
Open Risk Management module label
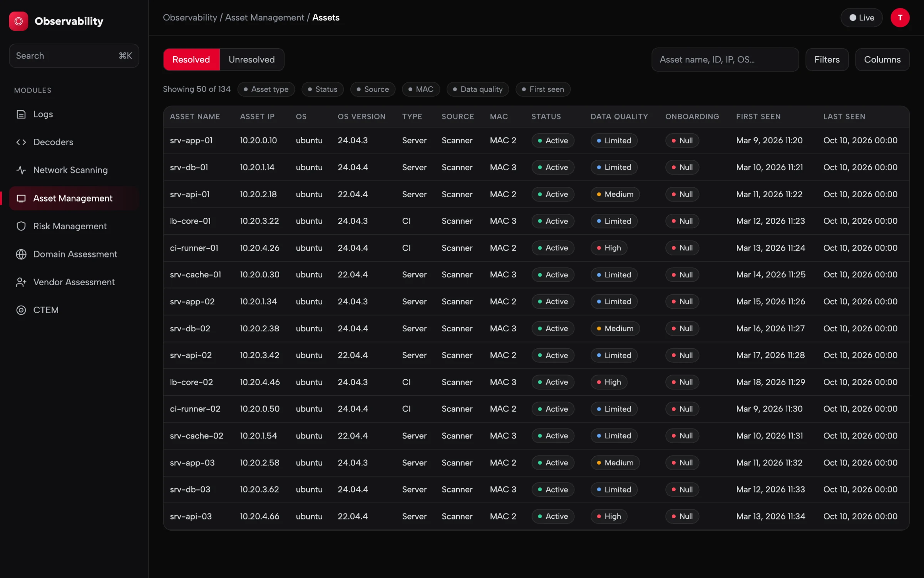[70, 226]
